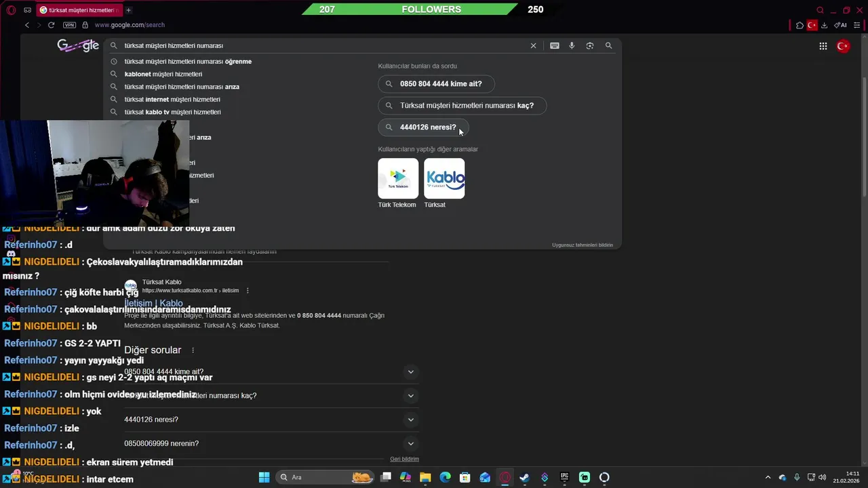Open File Explorer from the taskbar
Image resolution: width=868 pixels, height=488 pixels.
(x=425, y=477)
